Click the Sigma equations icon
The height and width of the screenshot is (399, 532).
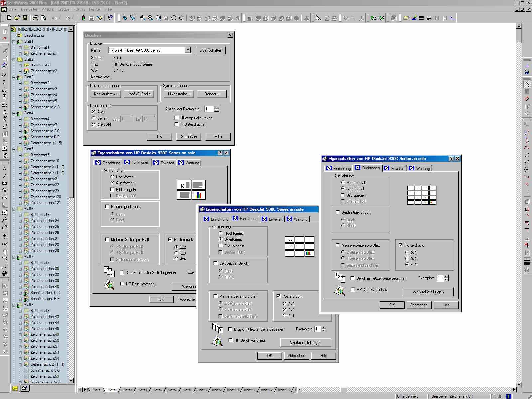click(x=327, y=18)
